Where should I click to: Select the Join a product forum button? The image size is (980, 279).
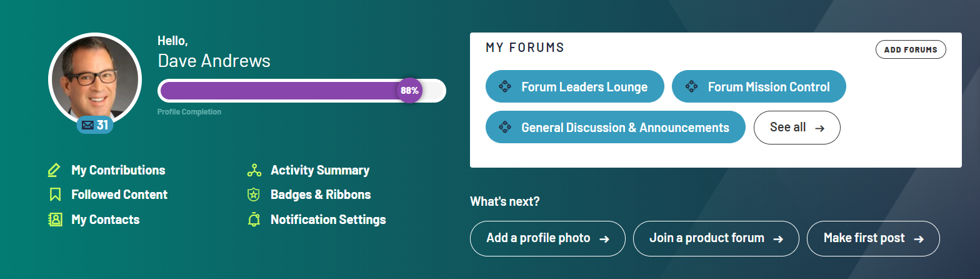[716, 238]
